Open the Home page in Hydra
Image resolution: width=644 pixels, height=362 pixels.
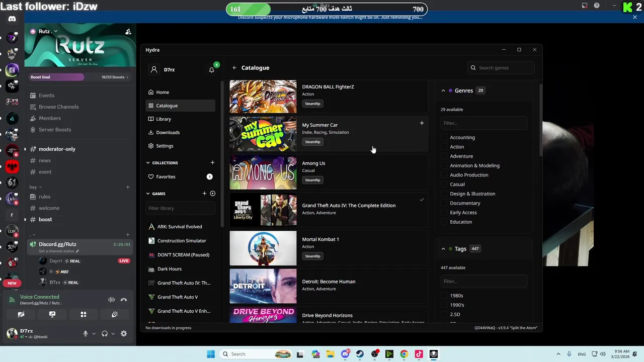pyautogui.click(x=181, y=92)
